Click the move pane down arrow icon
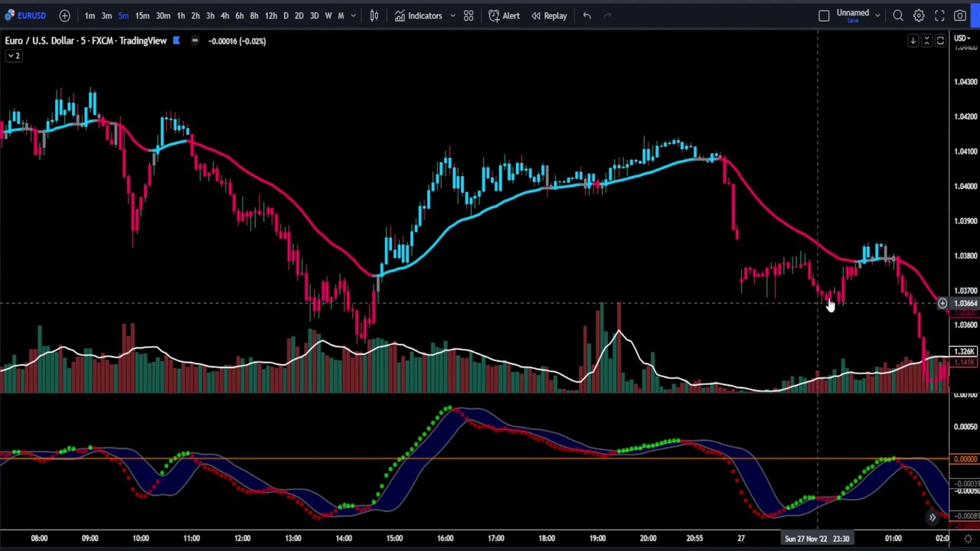The image size is (980, 551). click(x=913, y=41)
